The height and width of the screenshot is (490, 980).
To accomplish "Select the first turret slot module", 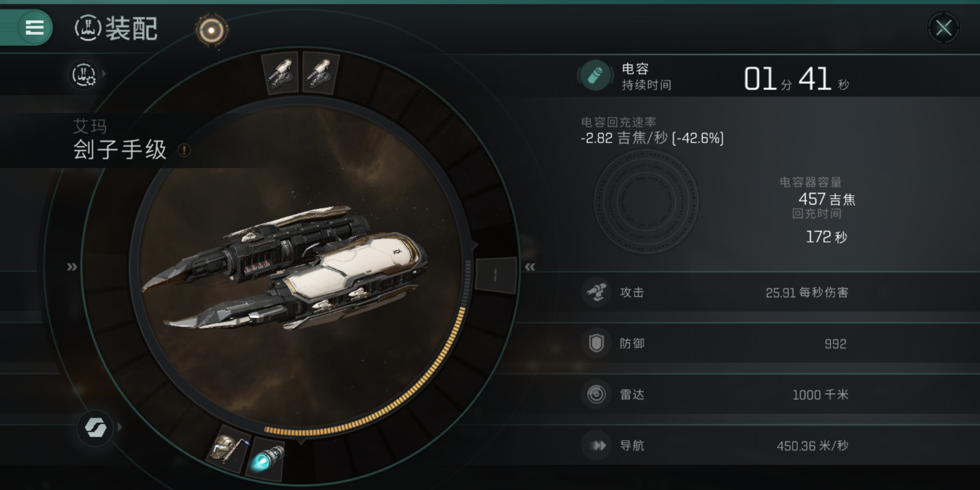I will point(281,73).
